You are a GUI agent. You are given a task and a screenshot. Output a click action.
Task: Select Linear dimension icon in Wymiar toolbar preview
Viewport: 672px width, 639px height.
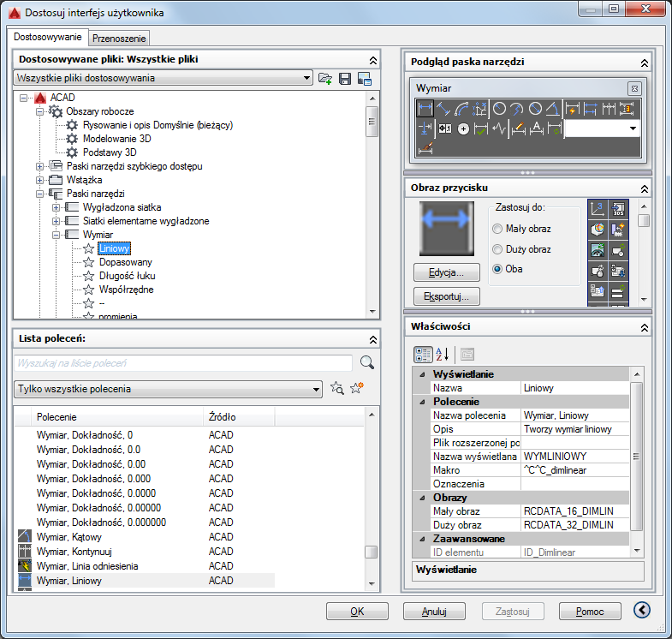[x=425, y=109]
